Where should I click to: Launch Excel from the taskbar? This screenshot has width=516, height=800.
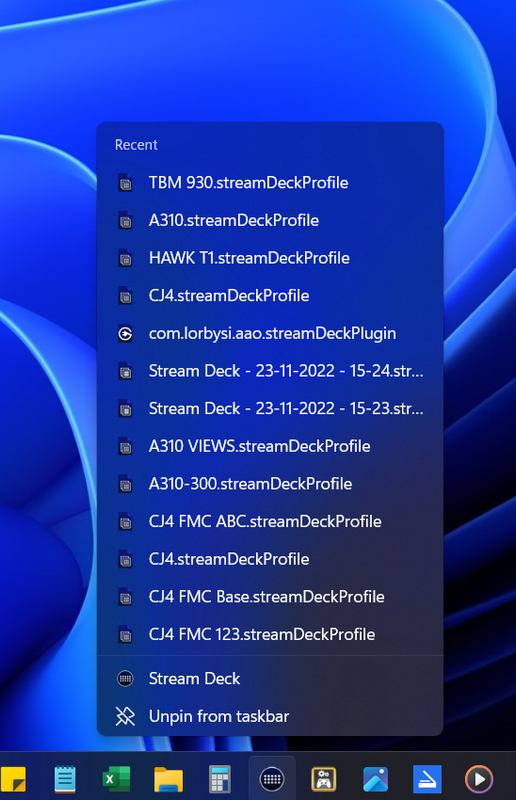click(116, 779)
